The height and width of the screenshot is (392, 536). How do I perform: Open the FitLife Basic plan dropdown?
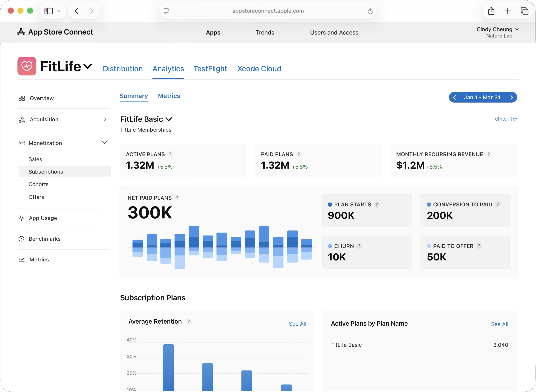coord(169,119)
